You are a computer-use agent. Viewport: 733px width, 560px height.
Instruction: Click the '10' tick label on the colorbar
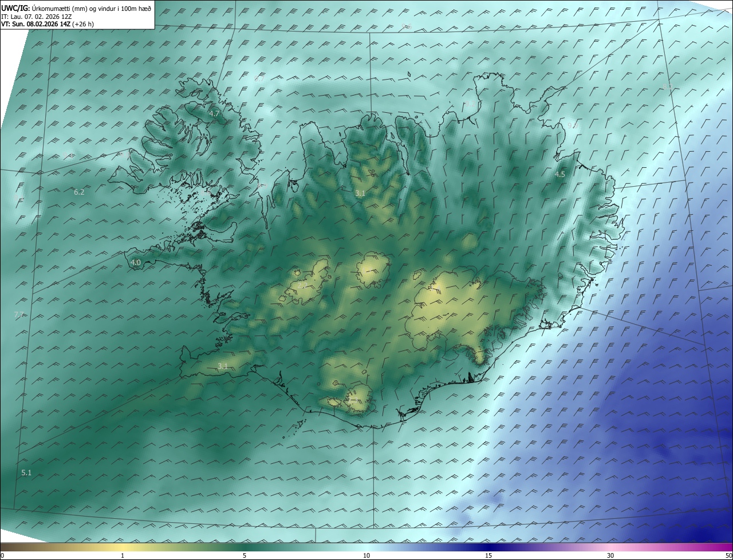click(x=366, y=556)
